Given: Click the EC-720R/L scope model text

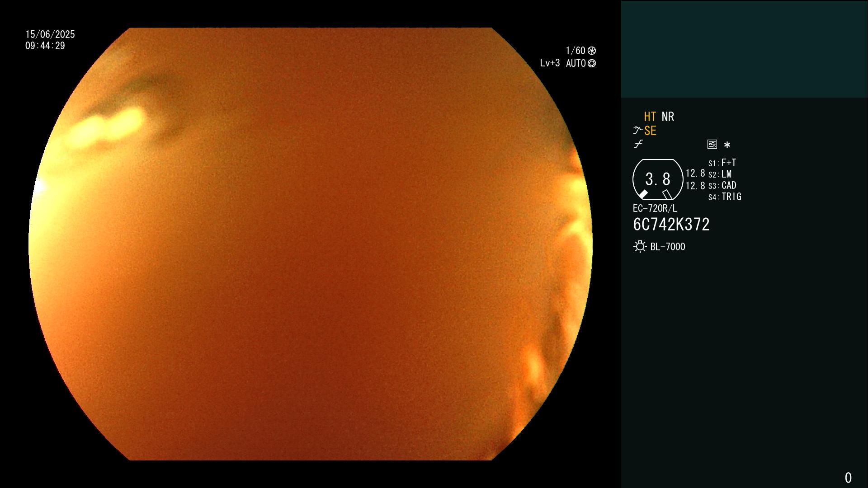Looking at the screenshot, I should click(x=655, y=208).
